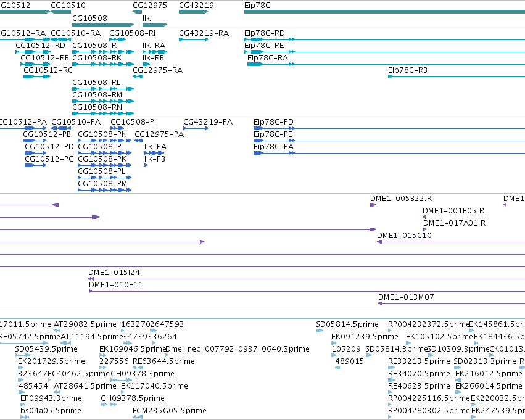Click clone DME1-001E05.R label
The image size is (525, 420).
[453, 211]
